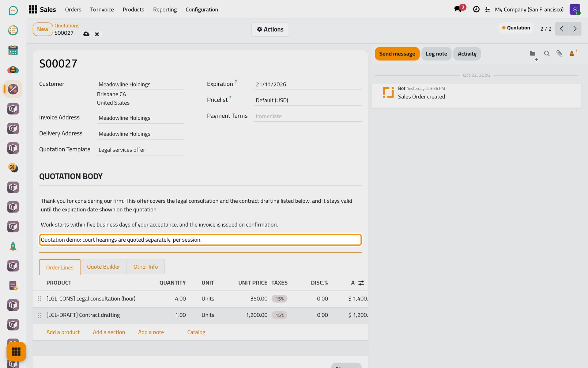Screen dimensions: 588x368
Task: Open the Customer dropdown field
Action: (141, 84)
